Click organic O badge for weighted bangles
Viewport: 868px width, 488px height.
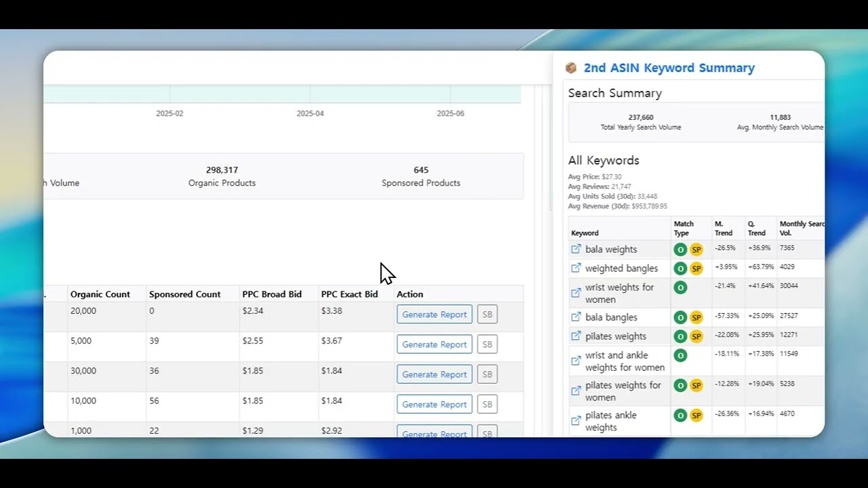coord(680,268)
